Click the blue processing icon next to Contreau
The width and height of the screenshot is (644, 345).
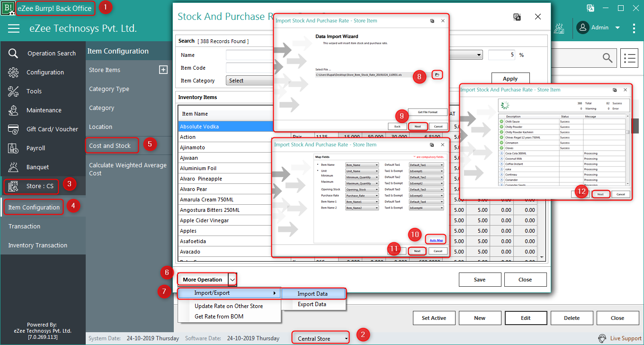tap(502, 174)
